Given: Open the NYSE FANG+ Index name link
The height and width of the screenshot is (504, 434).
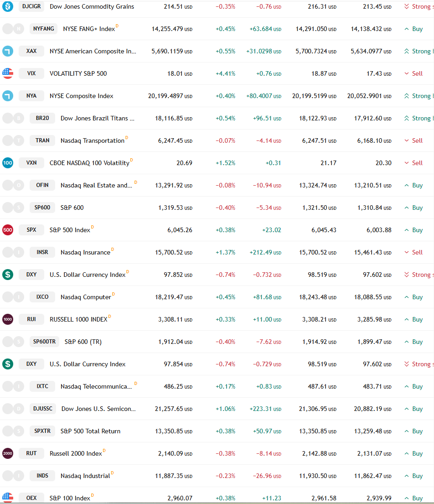Looking at the screenshot, I should [89, 29].
